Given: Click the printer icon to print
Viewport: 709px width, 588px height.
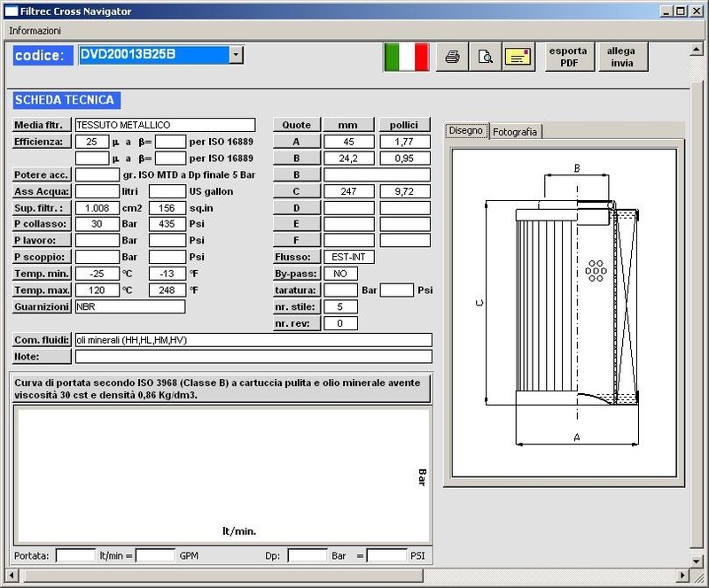Looking at the screenshot, I should point(452,57).
